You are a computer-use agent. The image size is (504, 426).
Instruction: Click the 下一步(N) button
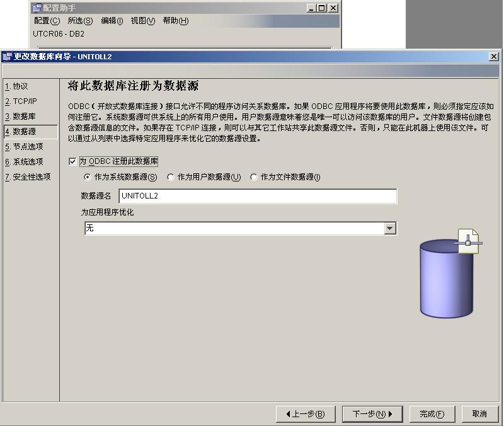(x=372, y=414)
